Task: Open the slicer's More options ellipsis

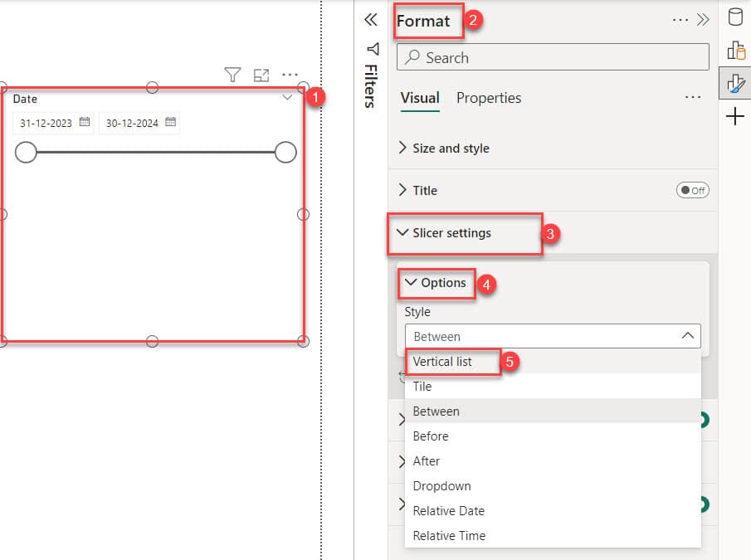Action: coord(290,75)
